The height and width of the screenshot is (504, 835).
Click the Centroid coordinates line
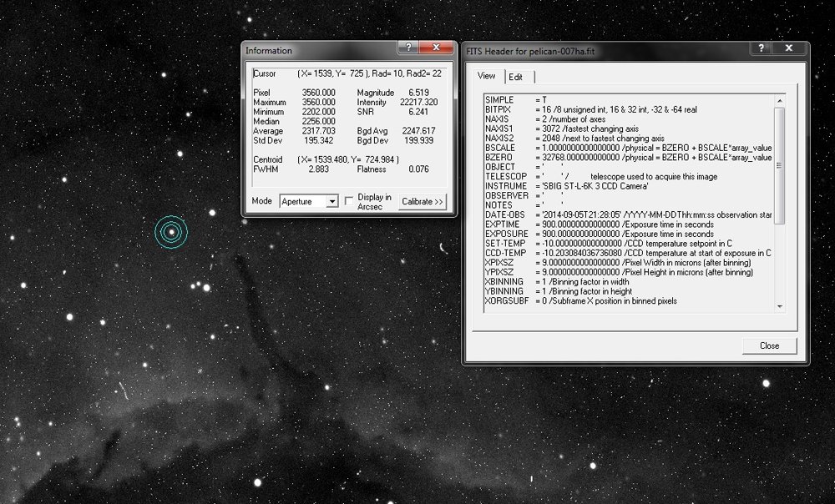point(326,159)
